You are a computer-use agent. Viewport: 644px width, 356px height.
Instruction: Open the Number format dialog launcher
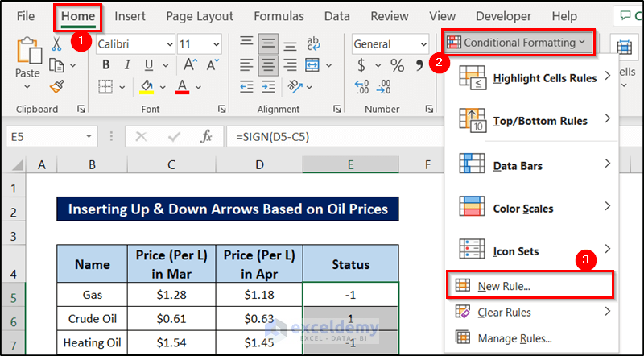tap(429, 109)
